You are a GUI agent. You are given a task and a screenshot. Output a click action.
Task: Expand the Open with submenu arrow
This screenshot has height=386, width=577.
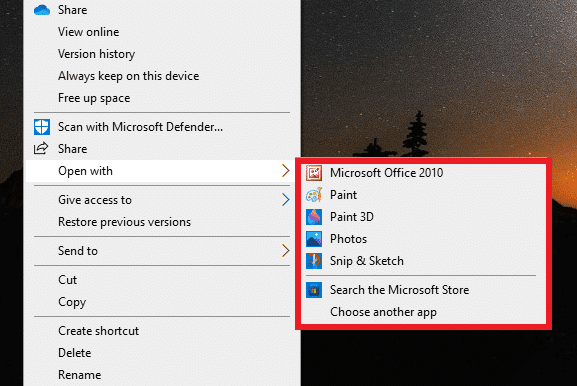[286, 171]
